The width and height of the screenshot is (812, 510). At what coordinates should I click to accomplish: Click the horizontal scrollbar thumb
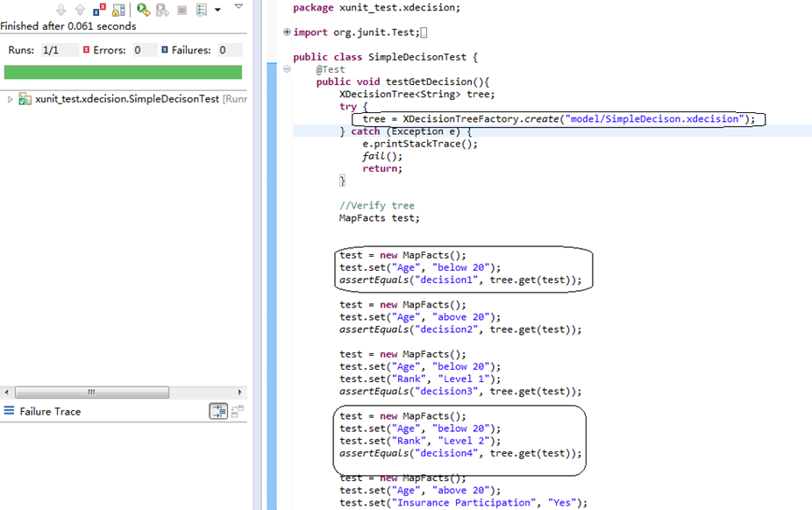point(92,392)
